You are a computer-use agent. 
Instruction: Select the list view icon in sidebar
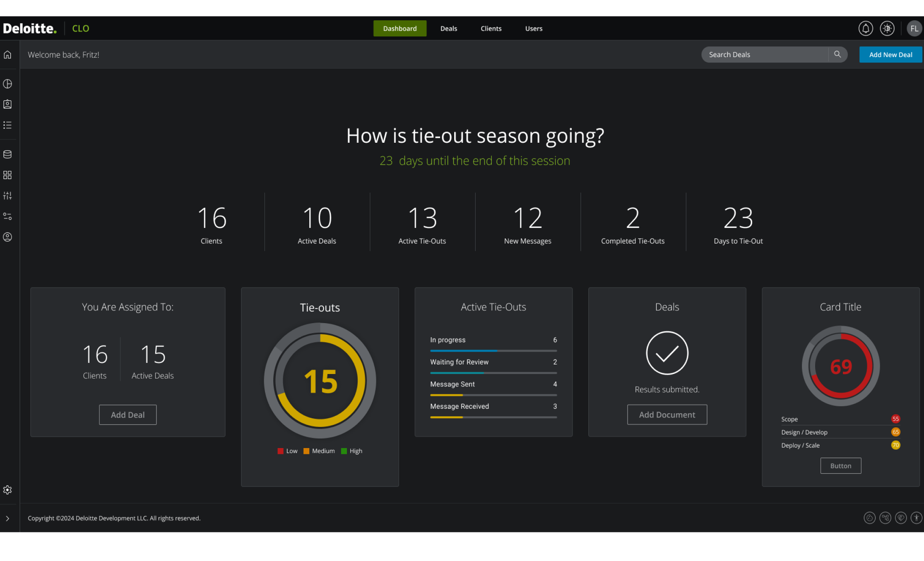point(7,125)
